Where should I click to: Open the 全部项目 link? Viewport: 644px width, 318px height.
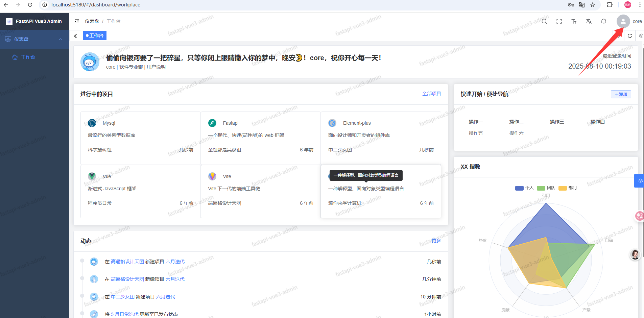pos(431,94)
